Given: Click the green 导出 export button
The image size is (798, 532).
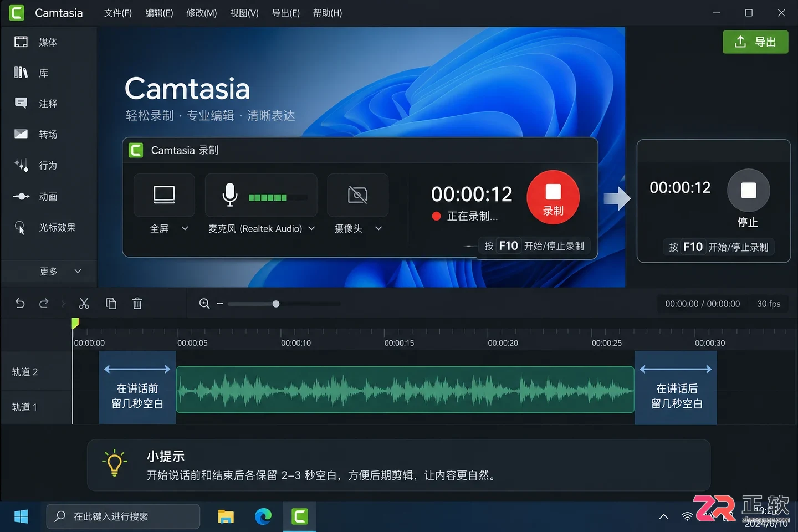Looking at the screenshot, I should tap(755, 42).
